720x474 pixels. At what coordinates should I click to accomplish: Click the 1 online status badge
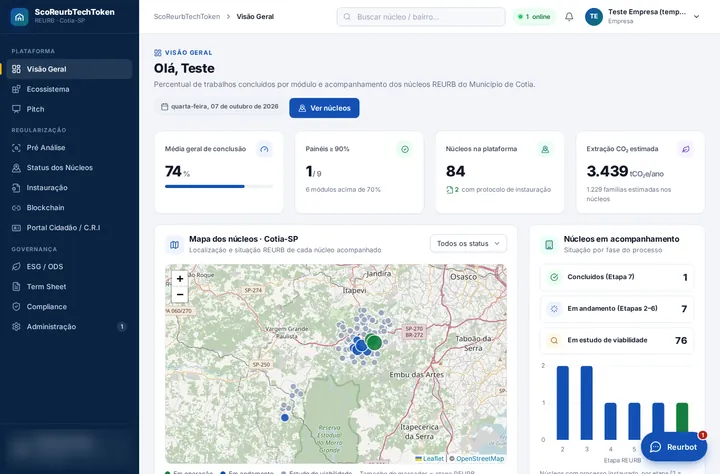point(534,17)
